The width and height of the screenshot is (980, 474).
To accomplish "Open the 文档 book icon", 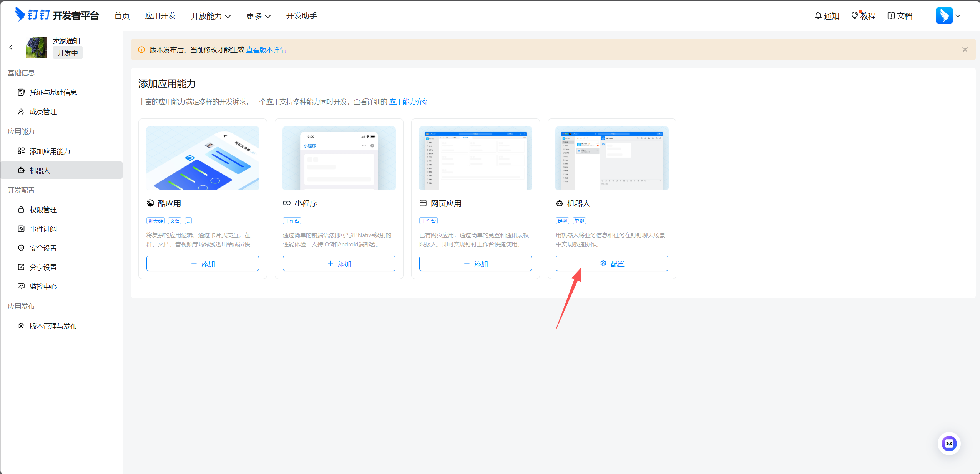I will 891,16.
